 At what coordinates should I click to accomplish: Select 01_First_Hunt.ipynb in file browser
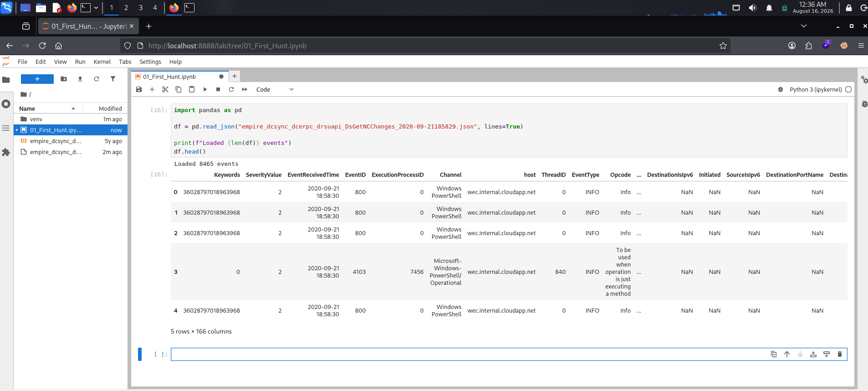pos(71,130)
